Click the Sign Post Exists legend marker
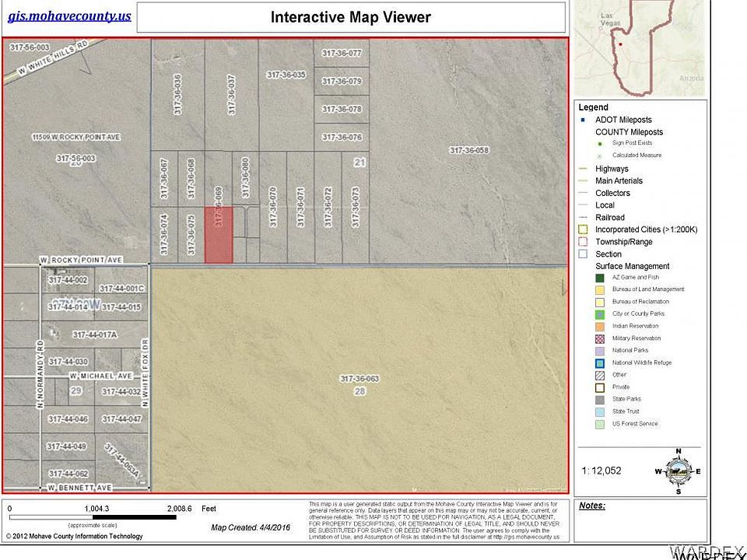 pos(600,143)
